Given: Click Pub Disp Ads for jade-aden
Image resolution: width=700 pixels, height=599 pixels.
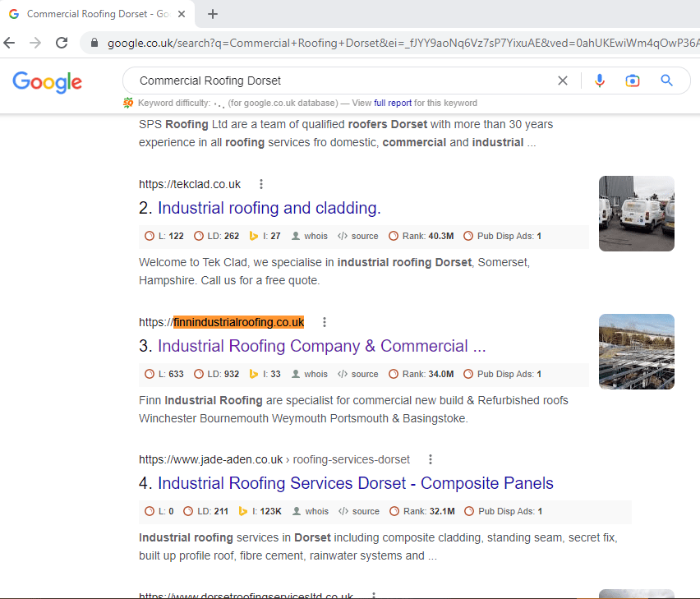Looking at the screenshot, I should [x=503, y=512].
